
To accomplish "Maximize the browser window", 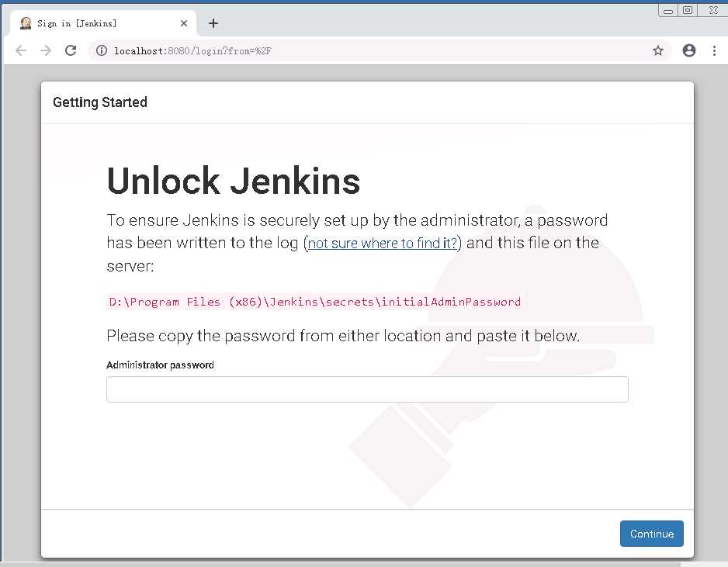I will (688, 10).
